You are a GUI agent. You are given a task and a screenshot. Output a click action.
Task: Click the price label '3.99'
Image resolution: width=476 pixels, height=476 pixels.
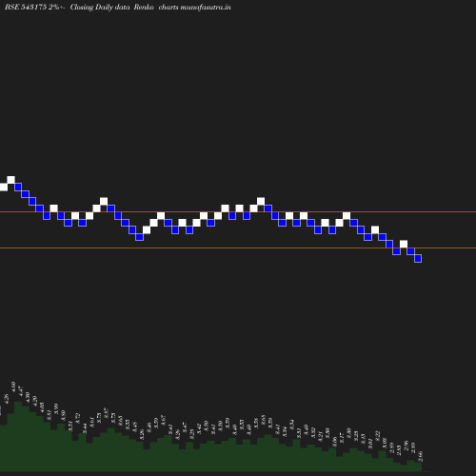click(56, 408)
